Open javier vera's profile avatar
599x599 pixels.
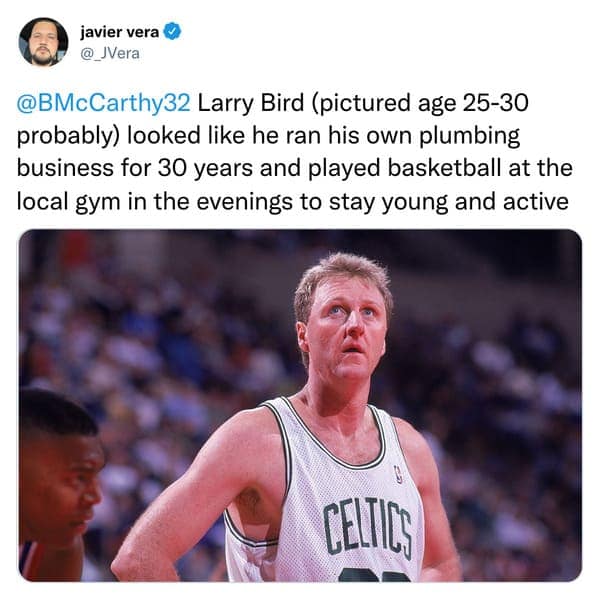pyautogui.click(x=43, y=42)
